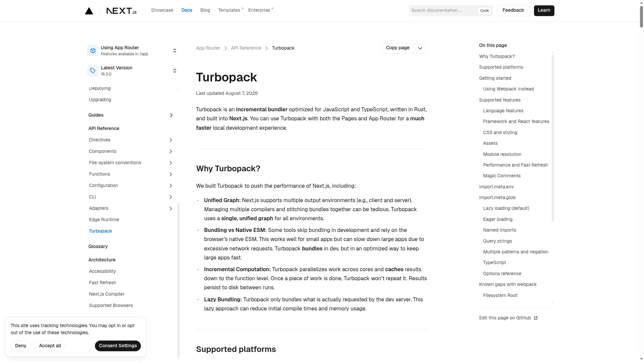Jump to Language features section
Image resolution: width=644 pixels, height=362 pixels.
point(503,111)
